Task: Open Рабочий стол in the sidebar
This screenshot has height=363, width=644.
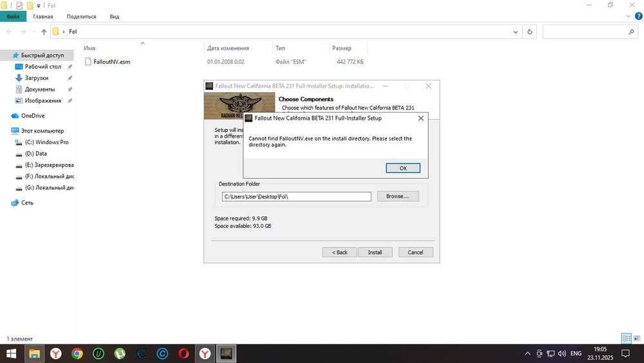Action: [43, 66]
